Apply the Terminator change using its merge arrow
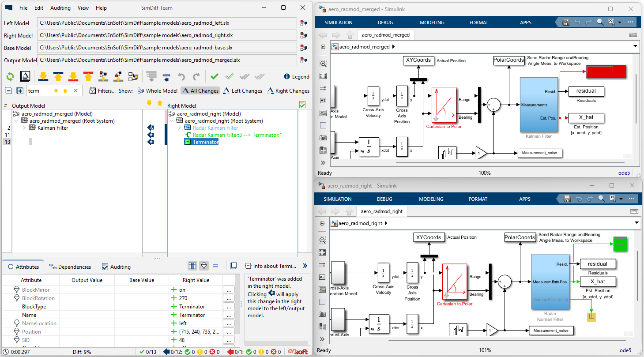 pos(151,142)
